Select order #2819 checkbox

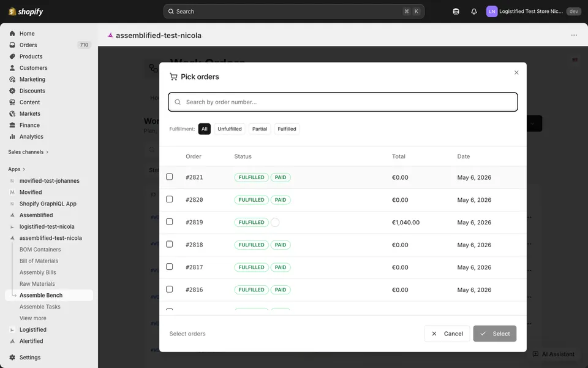pos(170,221)
